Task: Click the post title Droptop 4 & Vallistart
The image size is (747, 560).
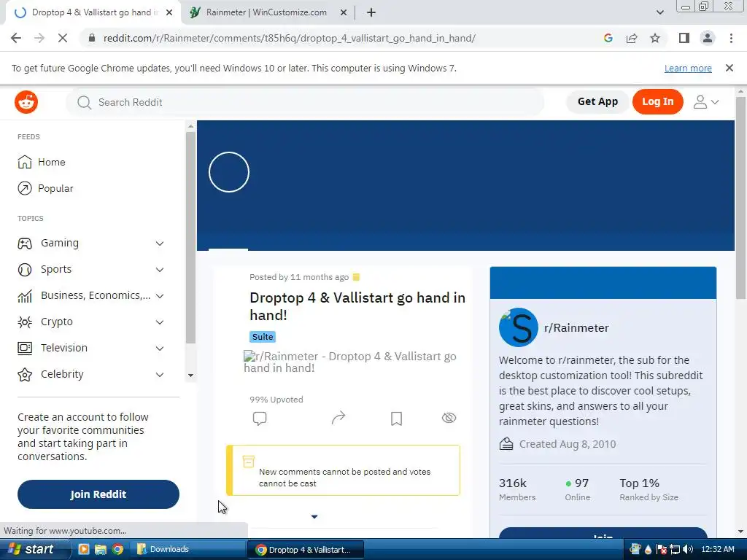Action: pyautogui.click(x=357, y=306)
